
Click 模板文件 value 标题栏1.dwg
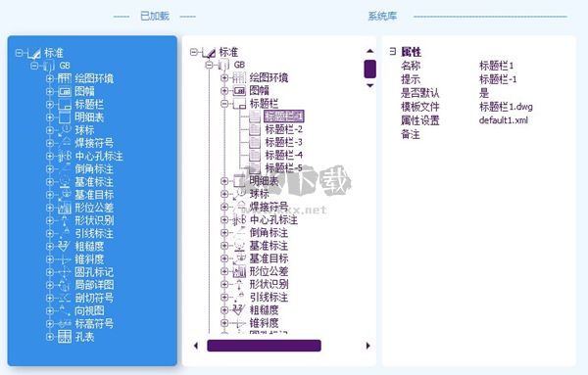pyautogui.click(x=506, y=107)
